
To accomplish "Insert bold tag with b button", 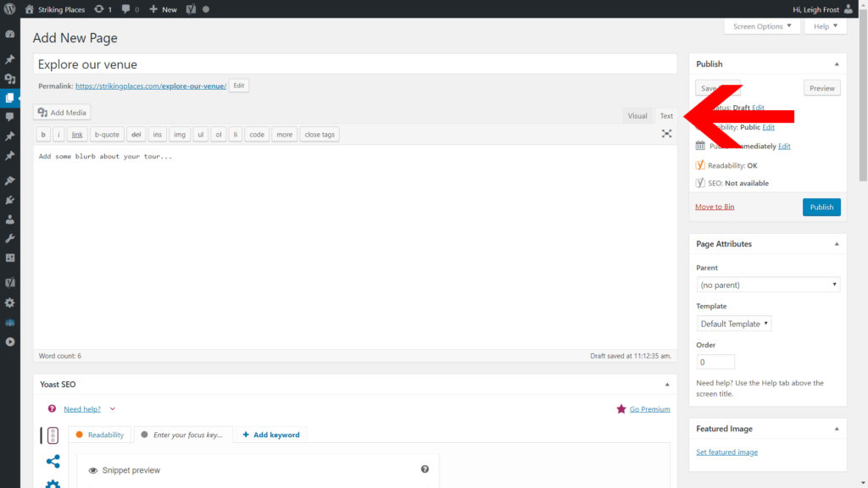I will (43, 135).
